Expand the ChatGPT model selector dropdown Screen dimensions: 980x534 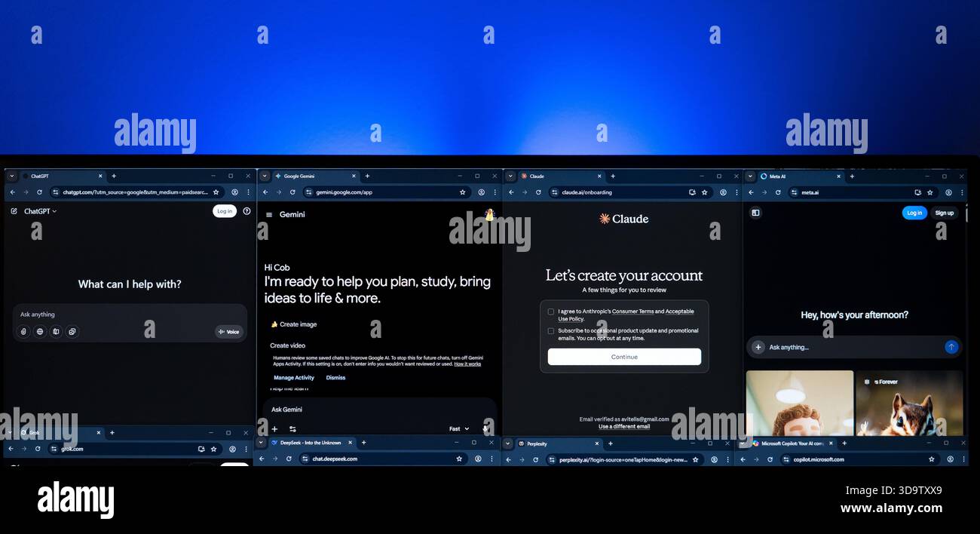coord(41,211)
